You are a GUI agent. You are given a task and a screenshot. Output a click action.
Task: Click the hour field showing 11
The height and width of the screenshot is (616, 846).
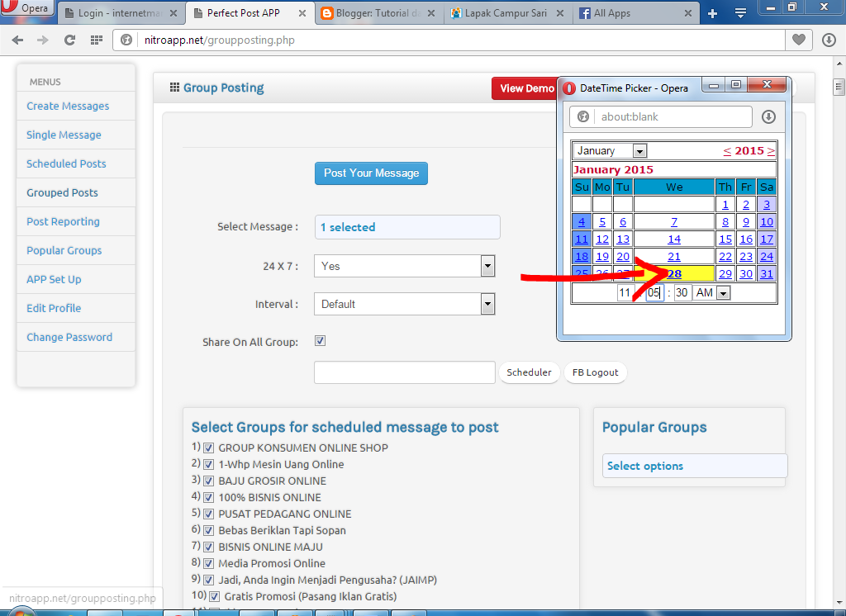tap(625, 293)
